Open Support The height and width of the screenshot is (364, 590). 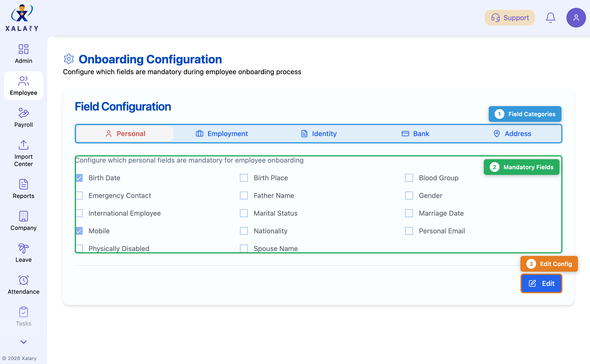click(x=509, y=17)
